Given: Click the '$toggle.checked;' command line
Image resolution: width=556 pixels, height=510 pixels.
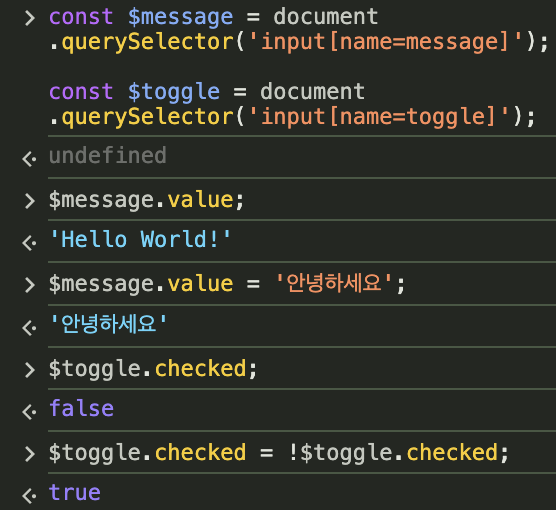Looking at the screenshot, I should pos(153,369).
